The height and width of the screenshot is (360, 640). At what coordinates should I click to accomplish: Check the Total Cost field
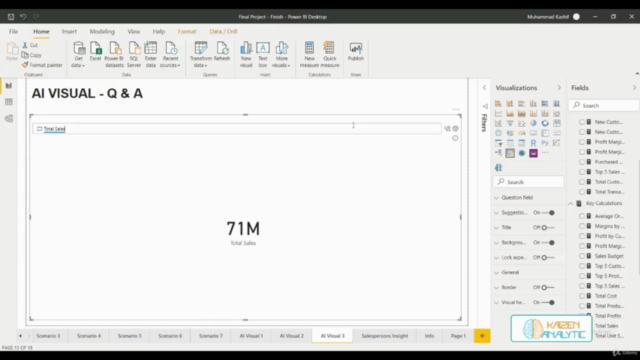(x=582, y=296)
